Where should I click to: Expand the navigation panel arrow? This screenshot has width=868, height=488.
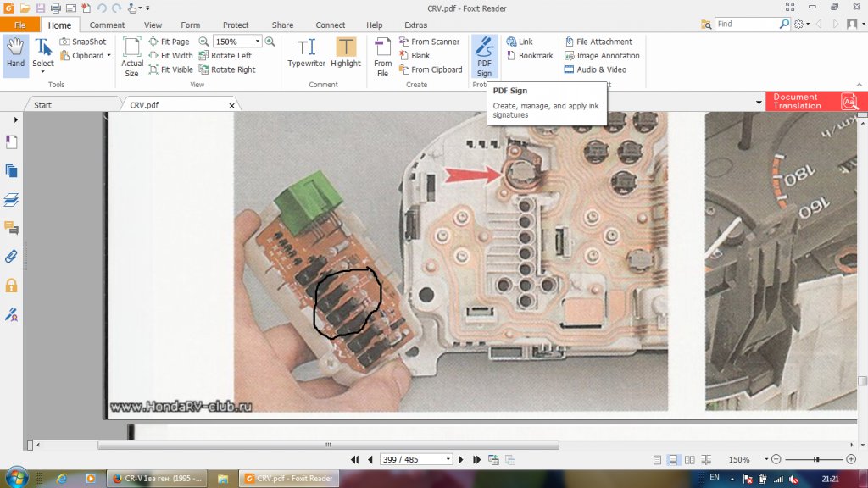15,119
